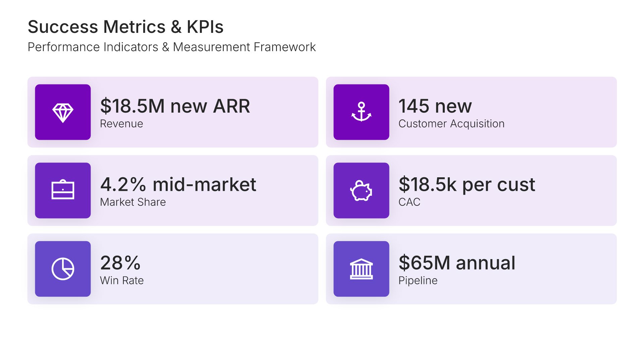
Task: Select the $18.5k per cust text
Action: [x=467, y=184]
